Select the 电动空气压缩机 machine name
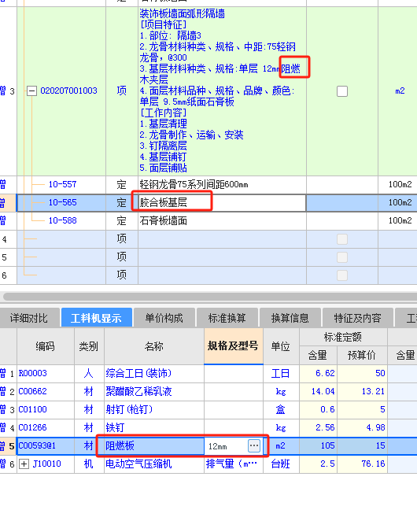The height and width of the screenshot is (532, 417). pos(154,464)
